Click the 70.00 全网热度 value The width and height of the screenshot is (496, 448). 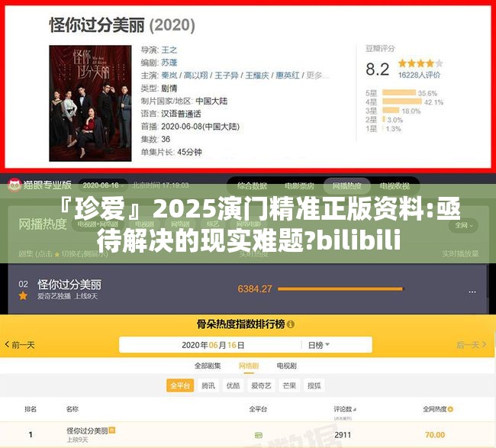coord(435,435)
